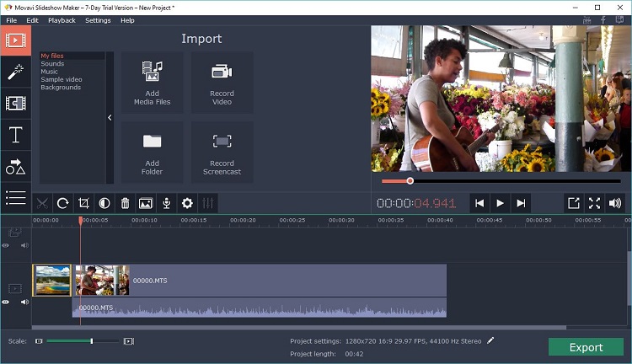The height and width of the screenshot is (364, 632).
Task: Open the Transitions filmstrip tab
Action: tap(15, 103)
